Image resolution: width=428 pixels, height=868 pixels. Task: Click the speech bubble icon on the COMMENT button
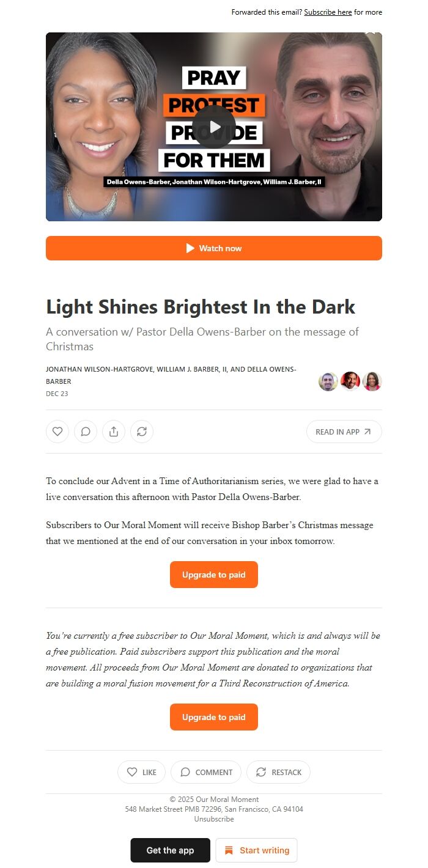point(185,772)
